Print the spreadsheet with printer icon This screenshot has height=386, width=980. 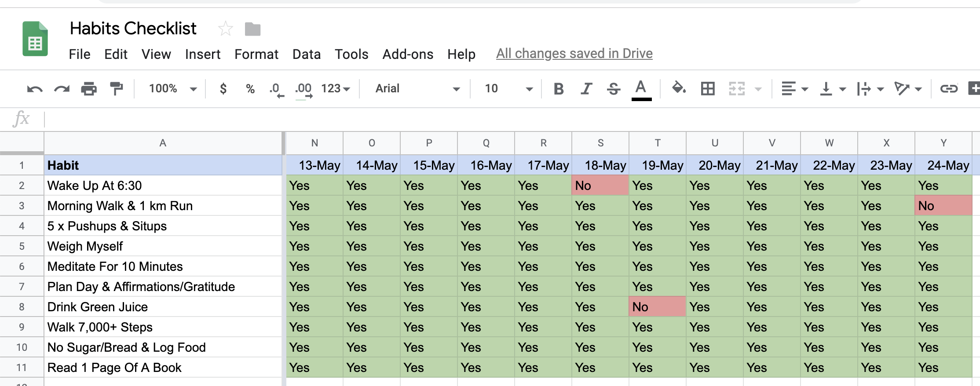(x=89, y=89)
